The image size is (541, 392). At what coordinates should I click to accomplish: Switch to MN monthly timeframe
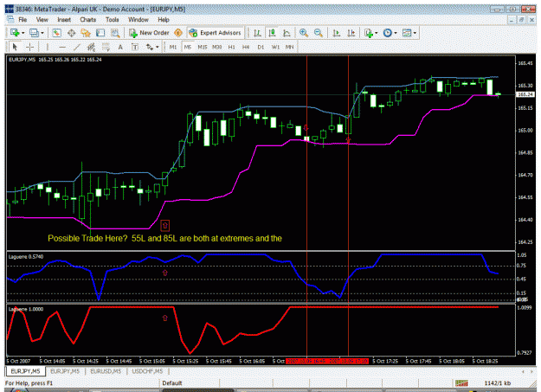pyautogui.click(x=289, y=47)
